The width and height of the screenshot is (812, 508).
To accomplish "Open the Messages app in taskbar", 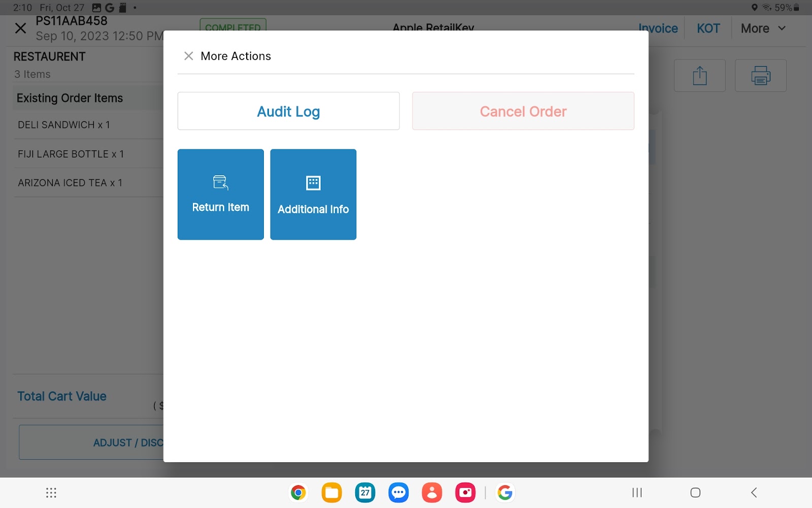I will pos(398,492).
